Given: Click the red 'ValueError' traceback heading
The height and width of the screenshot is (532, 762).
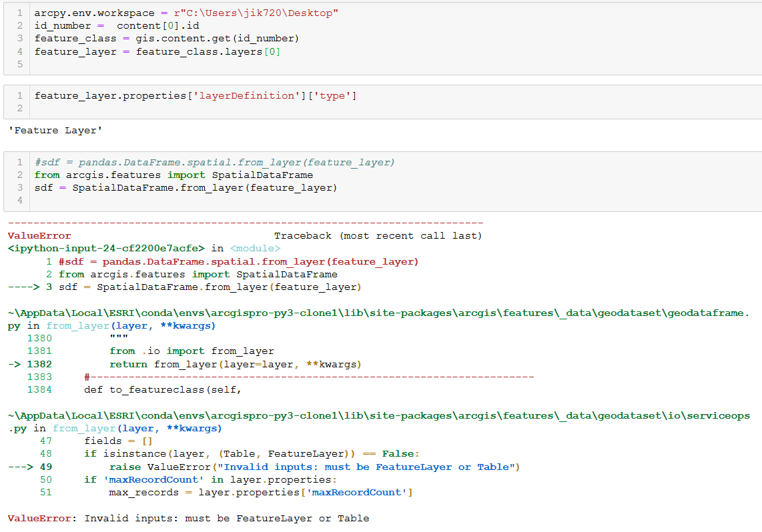Looking at the screenshot, I should tap(39, 236).
